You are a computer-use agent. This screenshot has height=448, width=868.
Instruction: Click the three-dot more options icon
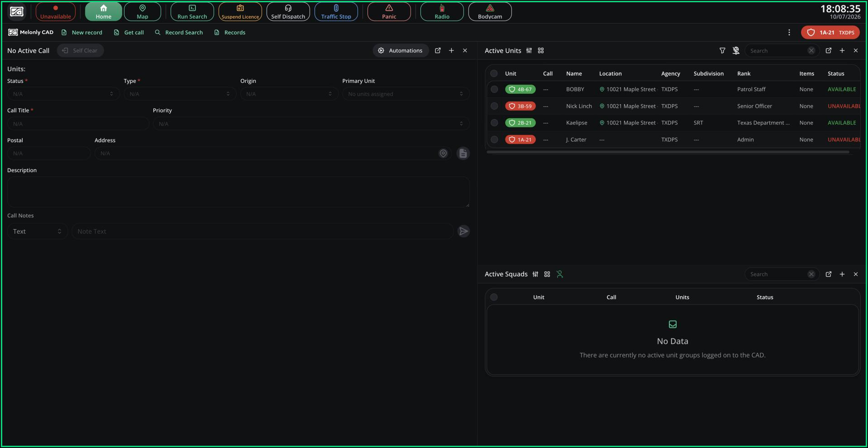(x=789, y=33)
